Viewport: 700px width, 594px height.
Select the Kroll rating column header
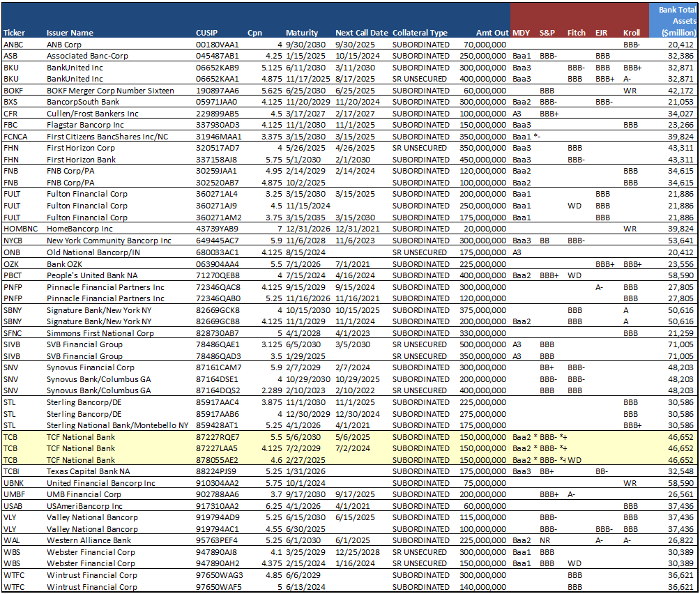(631, 33)
